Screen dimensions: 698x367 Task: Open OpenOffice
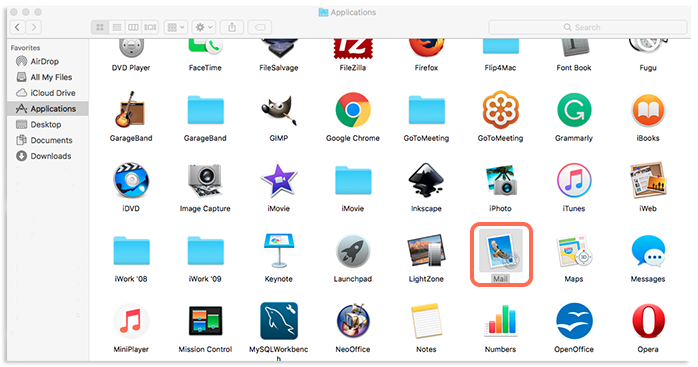(574, 321)
